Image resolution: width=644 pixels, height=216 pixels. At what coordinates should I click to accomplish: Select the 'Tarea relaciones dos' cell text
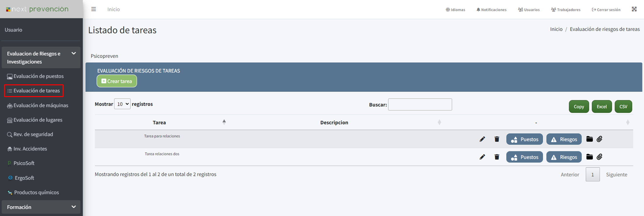tap(162, 154)
